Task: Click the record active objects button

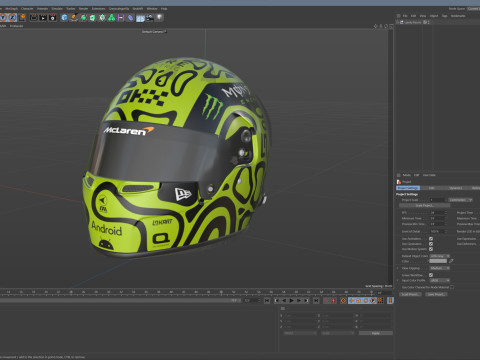Action: (326, 301)
